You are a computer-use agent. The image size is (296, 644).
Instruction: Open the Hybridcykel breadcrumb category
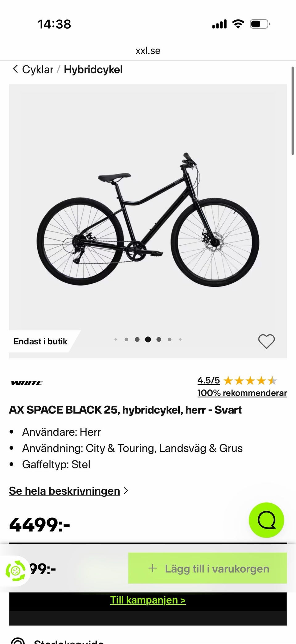click(x=93, y=69)
